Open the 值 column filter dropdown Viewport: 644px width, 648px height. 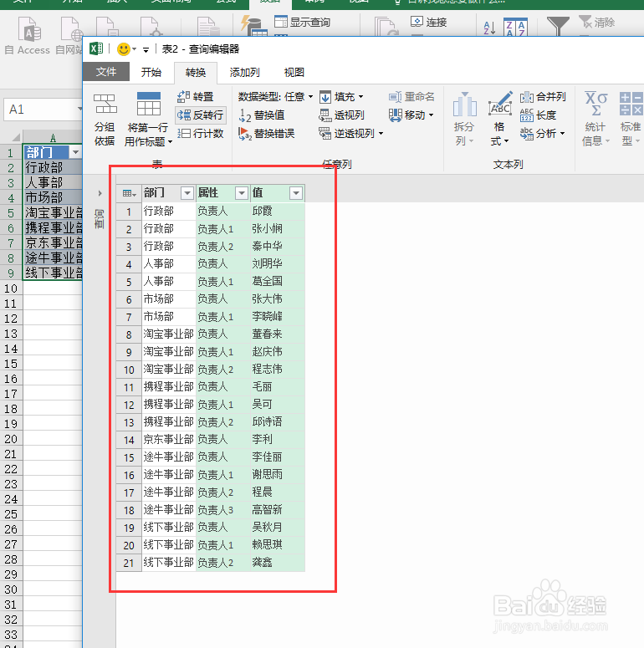[296, 193]
